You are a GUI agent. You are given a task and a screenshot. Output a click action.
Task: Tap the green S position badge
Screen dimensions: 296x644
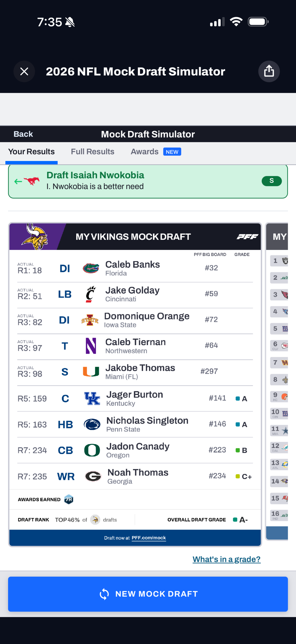point(272,181)
